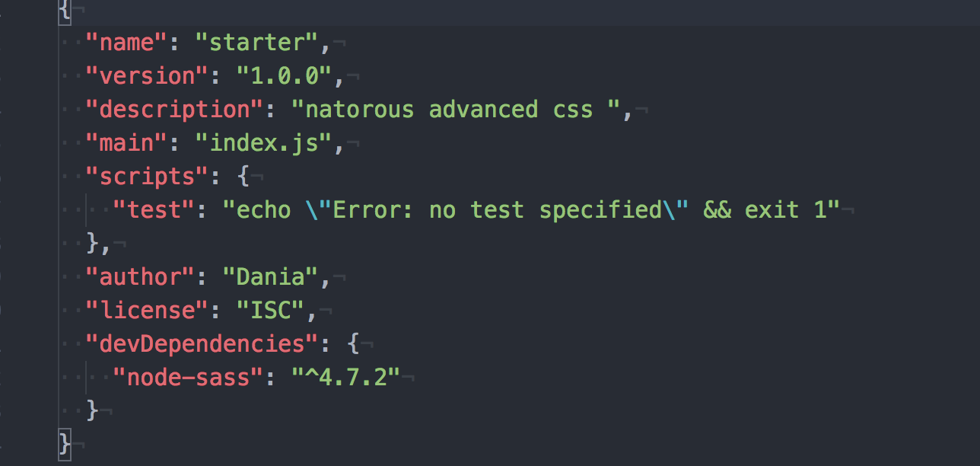Click the opening brace after "scripts"
This screenshot has width=980, height=466.
coord(243,177)
